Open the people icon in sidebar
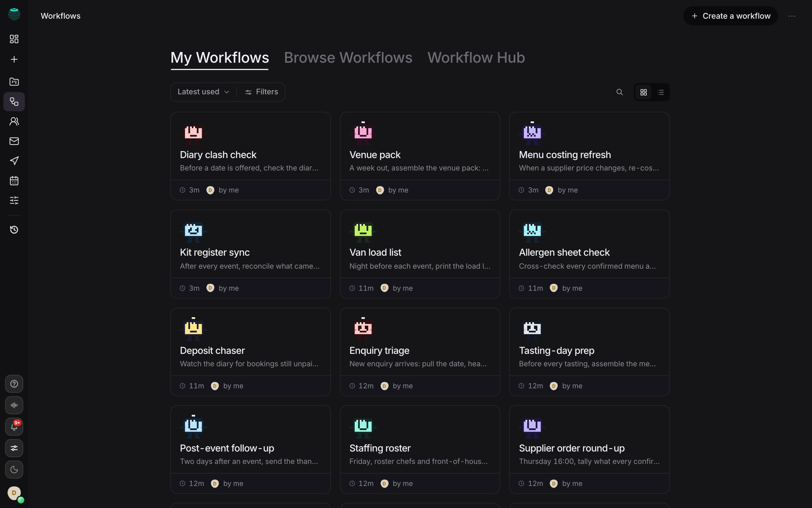The image size is (812, 508). tap(14, 121)
